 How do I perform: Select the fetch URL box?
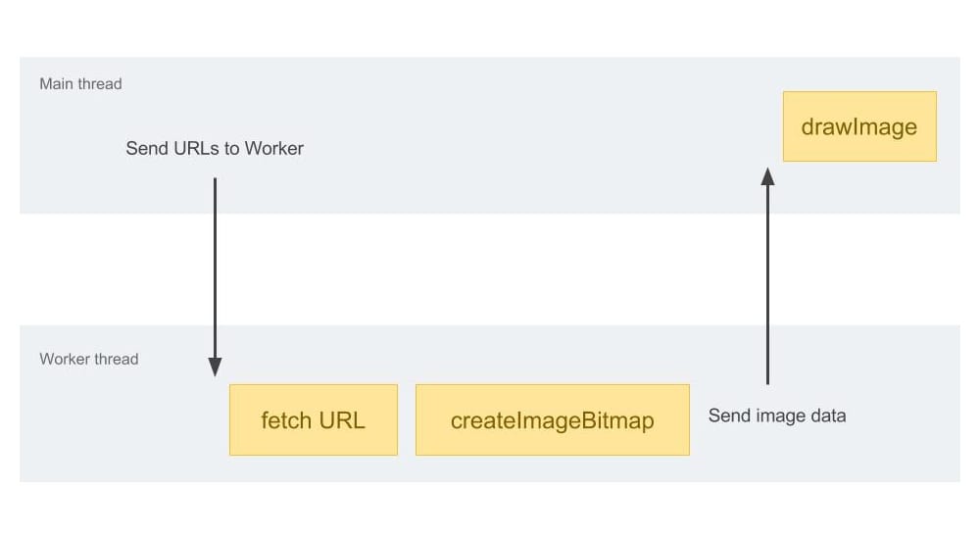tap(313, 419)
